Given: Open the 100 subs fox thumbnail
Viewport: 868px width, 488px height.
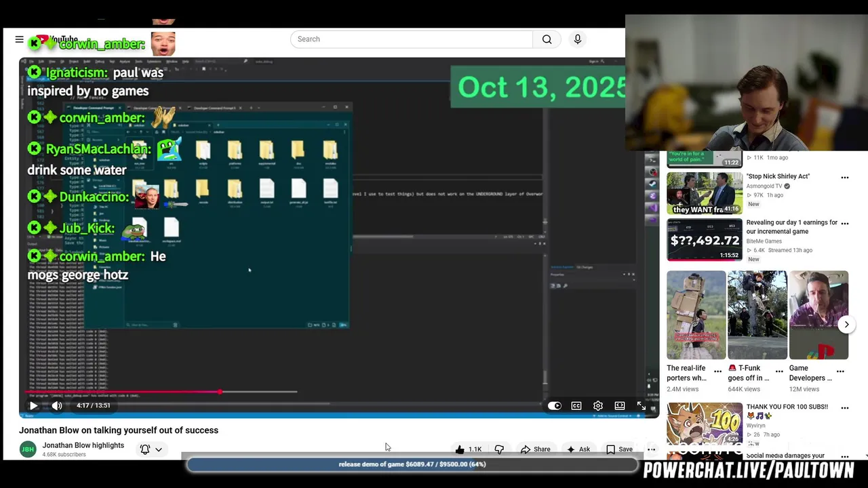Looking at the screenshot, I should point(705,424).
